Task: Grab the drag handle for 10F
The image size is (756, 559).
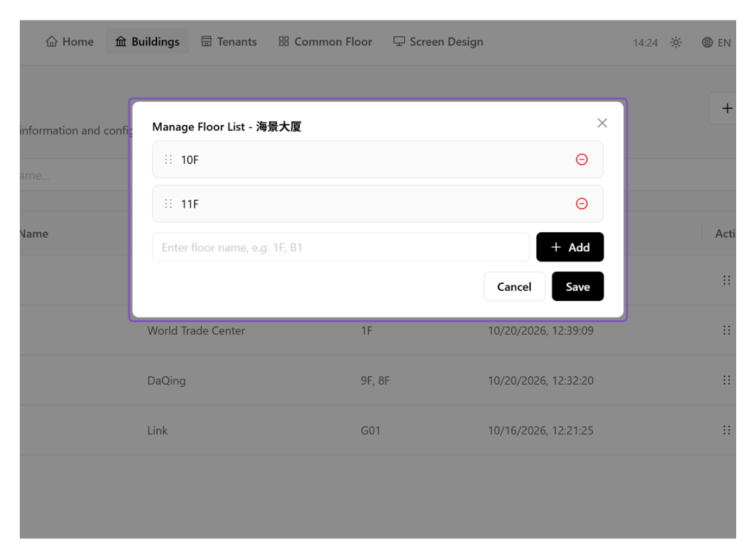Action: [168, 160]
